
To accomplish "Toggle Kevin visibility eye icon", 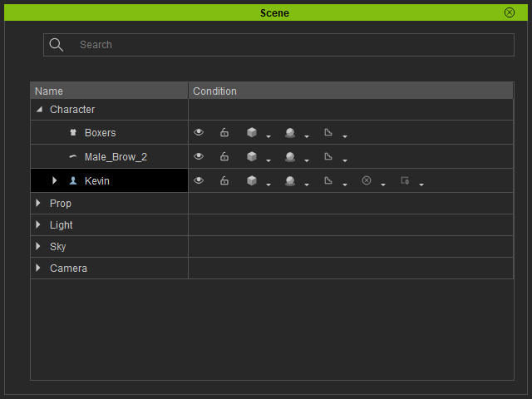I will (199, 180).
